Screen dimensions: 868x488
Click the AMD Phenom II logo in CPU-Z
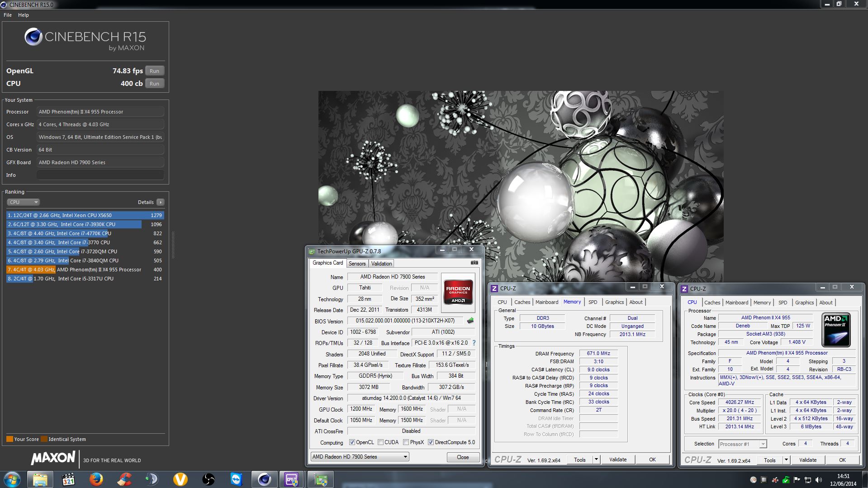tap(836, 330)
